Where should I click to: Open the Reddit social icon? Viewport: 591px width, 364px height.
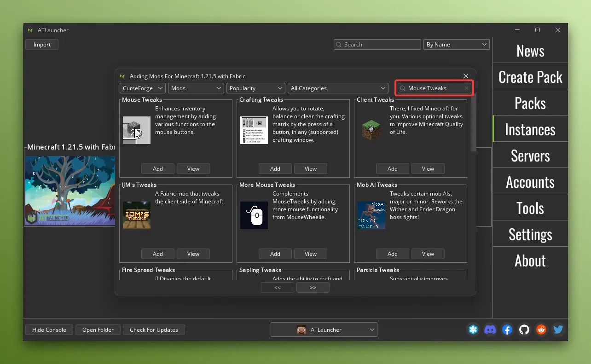tap(541, 329)
